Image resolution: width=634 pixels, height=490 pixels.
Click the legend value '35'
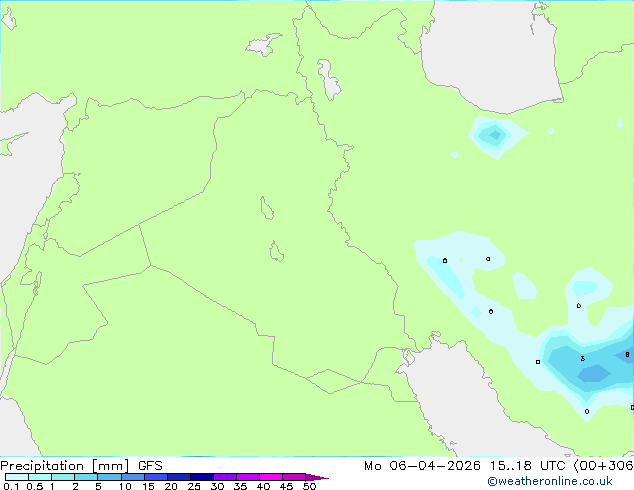240,486
